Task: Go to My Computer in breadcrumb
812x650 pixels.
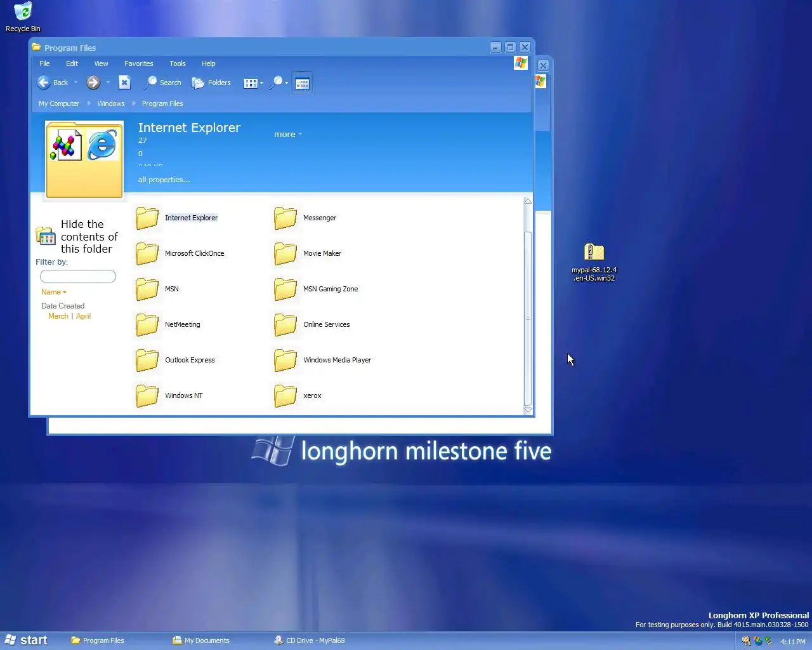Action: (59, 103)
